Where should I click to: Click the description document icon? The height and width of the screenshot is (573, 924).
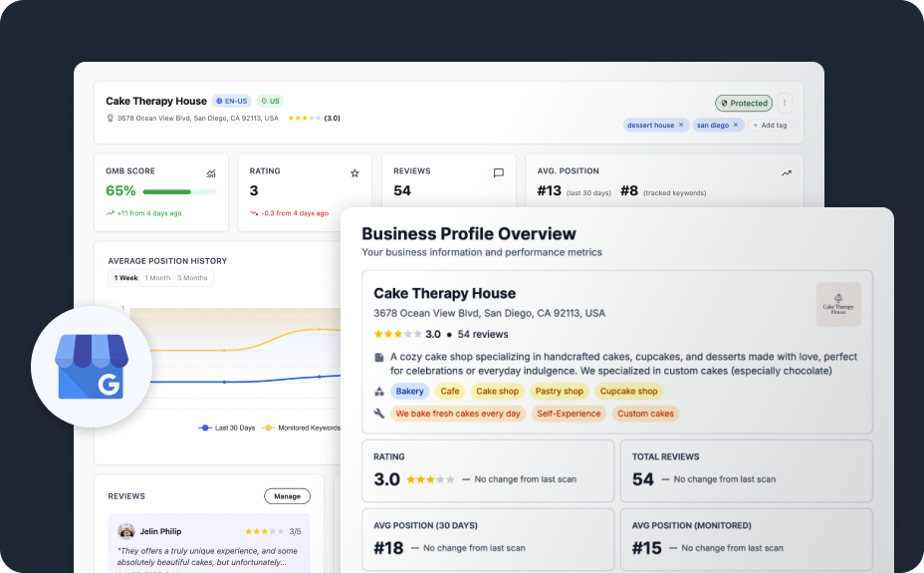[x=379, y=357]
